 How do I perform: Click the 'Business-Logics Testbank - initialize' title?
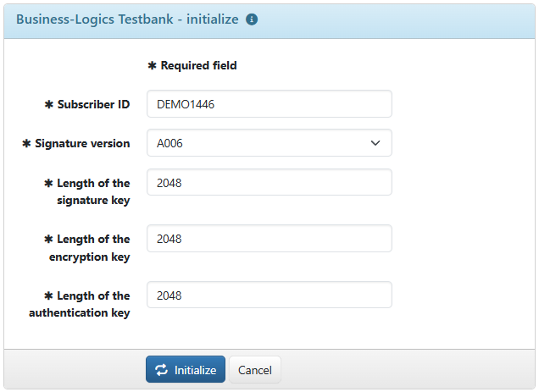[127, 19]
